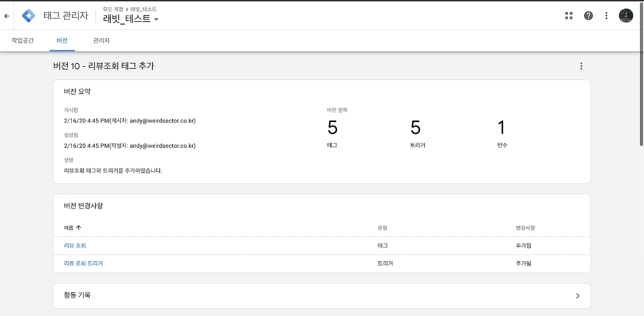644x316 pixels.
Task: Open the header three-dot menu
Action: (x=606, y=16)
